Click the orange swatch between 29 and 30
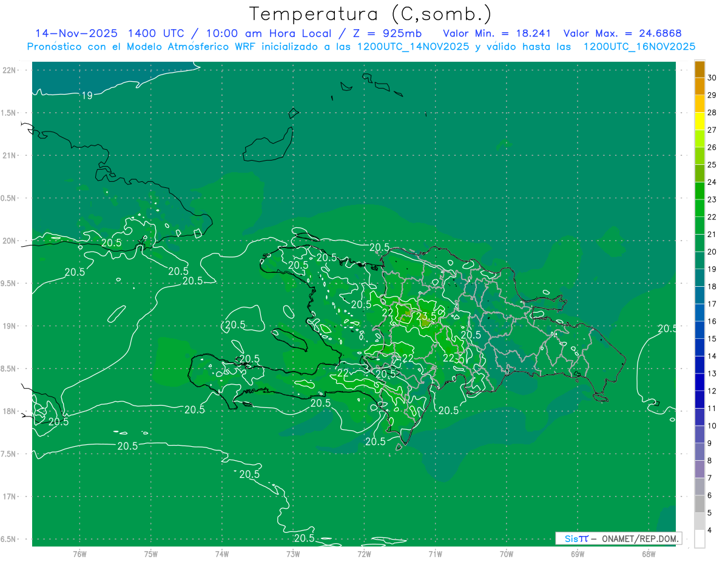Screen dimensions: 728x562 [x=699, y=87]
